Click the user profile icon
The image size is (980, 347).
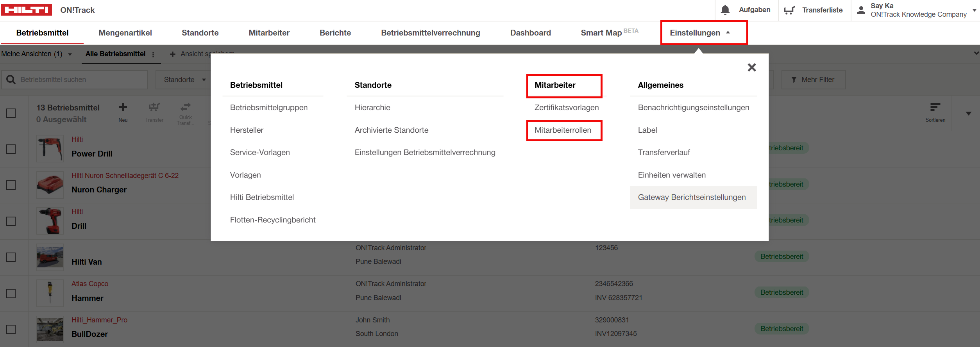pos(861,10)
